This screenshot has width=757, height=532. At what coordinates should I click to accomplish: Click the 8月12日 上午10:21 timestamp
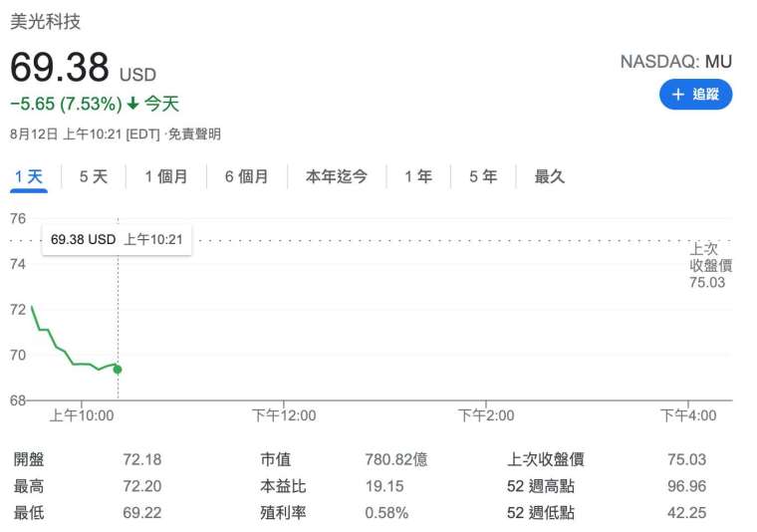(65, 134)
